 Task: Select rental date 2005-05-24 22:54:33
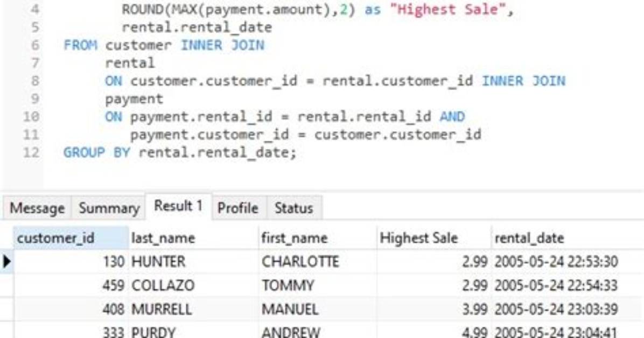567,285
